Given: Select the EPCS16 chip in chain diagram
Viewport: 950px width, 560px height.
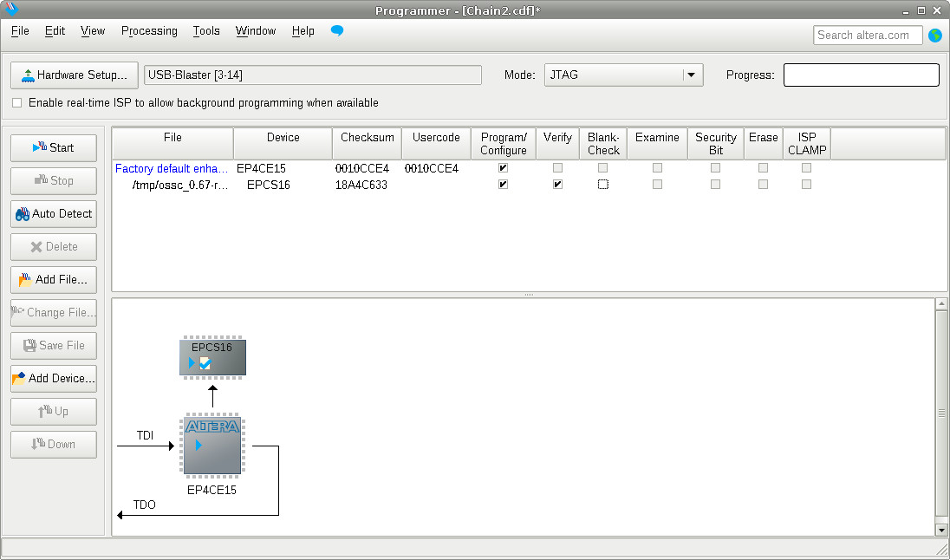Looking at the screenshot, I should tap(212, 357).
